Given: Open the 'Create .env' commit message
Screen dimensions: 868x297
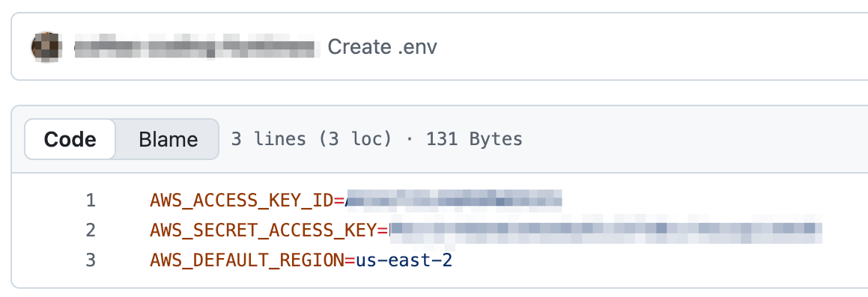Looking at the screenshot, I should [x=382, y=47].
